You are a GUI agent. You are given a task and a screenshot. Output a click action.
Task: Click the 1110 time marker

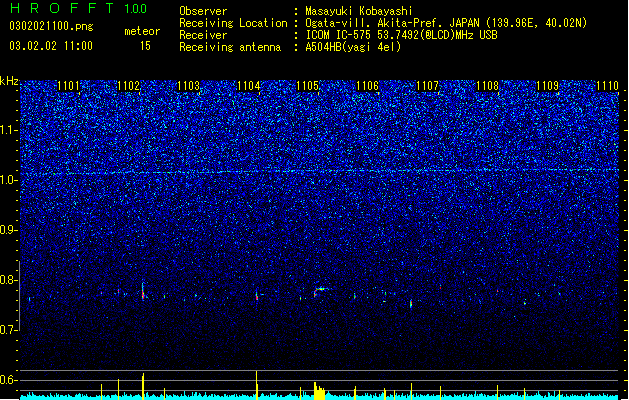(x=607, y=86)
